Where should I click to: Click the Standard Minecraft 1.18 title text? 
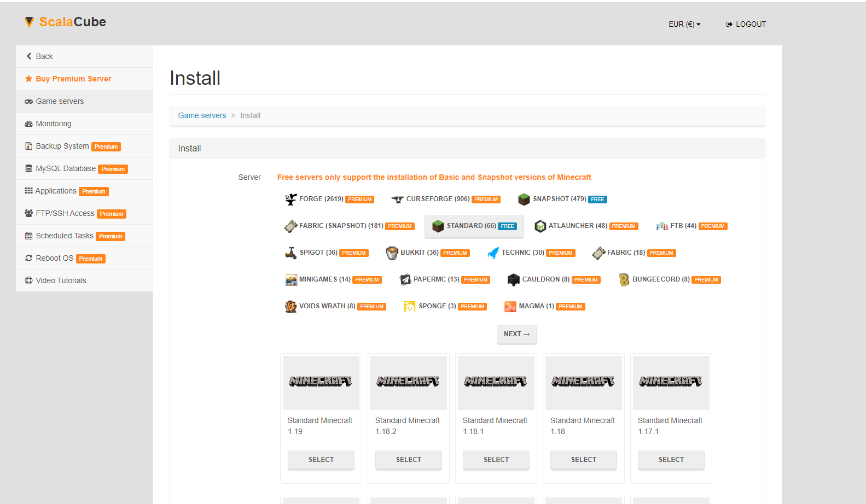(583, 426)
